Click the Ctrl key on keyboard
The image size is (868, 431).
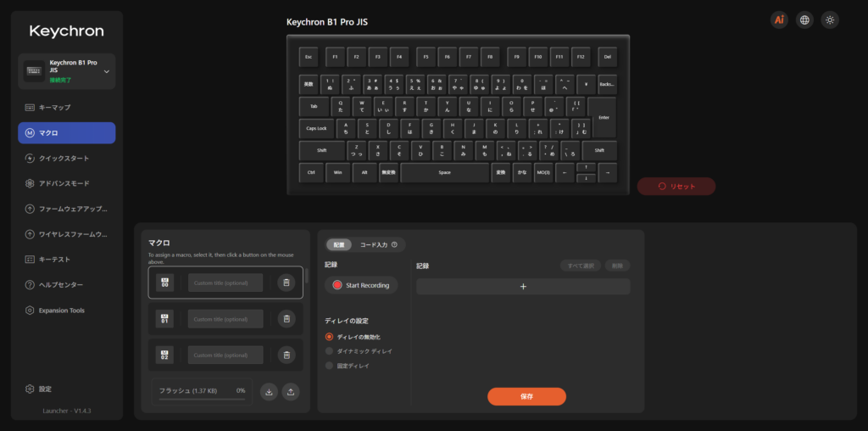(x=311, y=172)
